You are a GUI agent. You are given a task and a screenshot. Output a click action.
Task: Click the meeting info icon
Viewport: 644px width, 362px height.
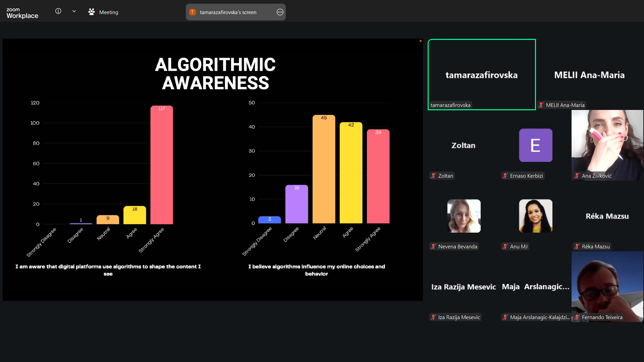point(58,11)
